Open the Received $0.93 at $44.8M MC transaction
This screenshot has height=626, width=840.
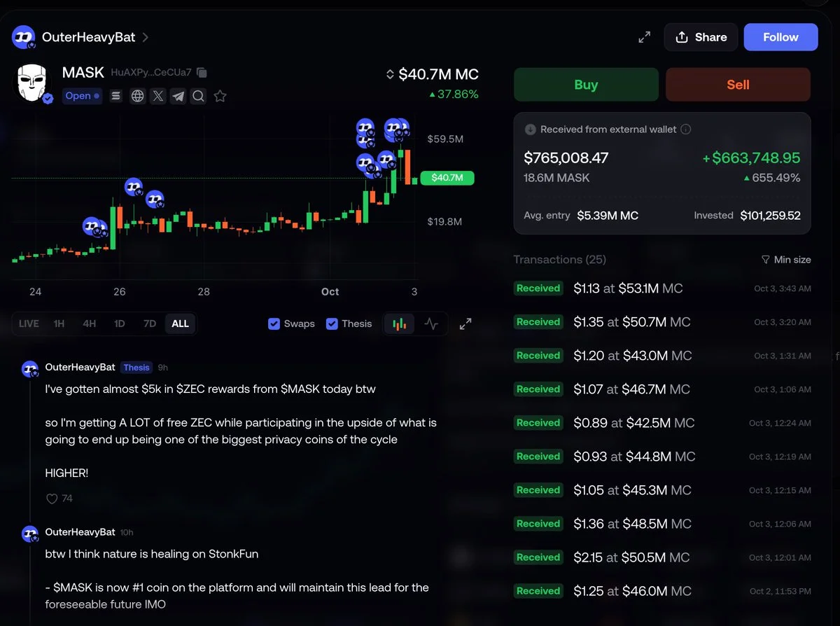point(662,457)
